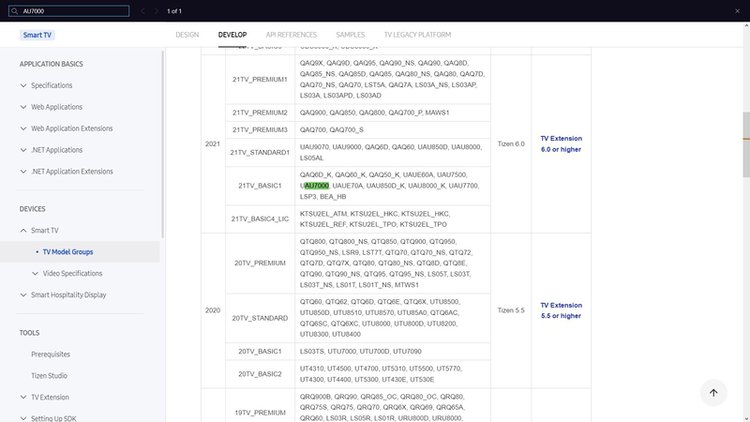This screenshot has height=422, width=750.
Task: Expand .NET Application Extensions chevron
Action: click(x=23, y=172)
